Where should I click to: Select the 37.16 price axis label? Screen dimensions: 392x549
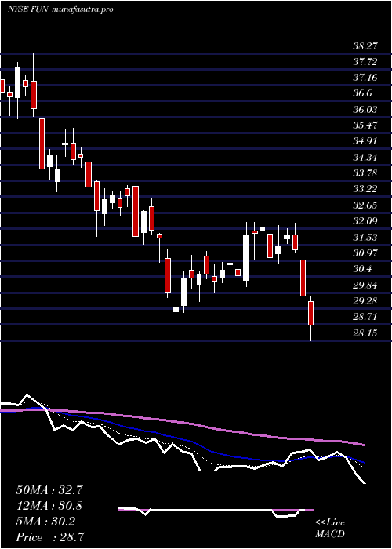tap(365, 78)
